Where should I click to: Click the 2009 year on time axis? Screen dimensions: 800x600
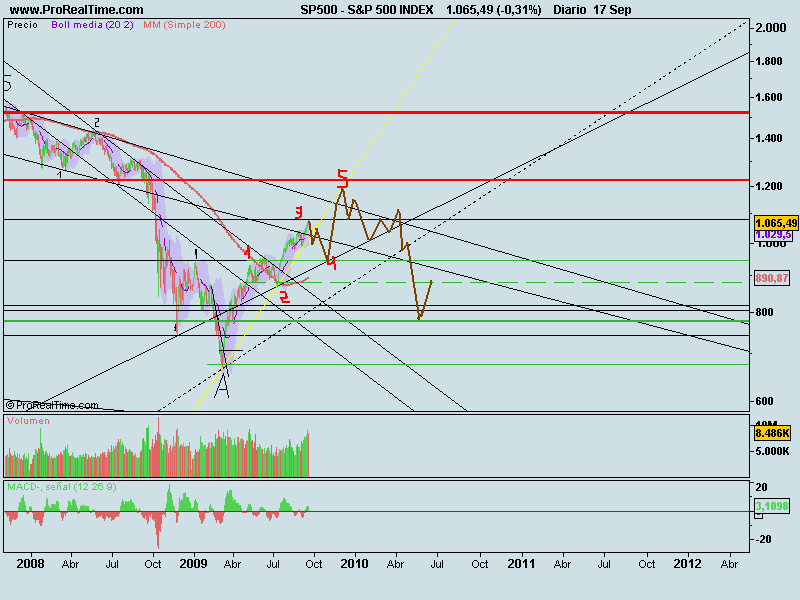click(193, 563)
